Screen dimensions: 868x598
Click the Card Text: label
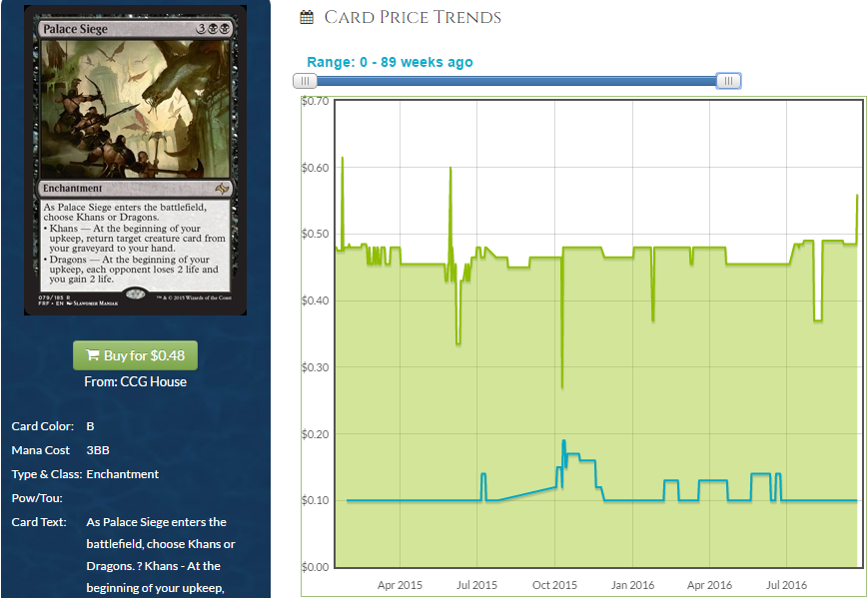pos(39,522)
